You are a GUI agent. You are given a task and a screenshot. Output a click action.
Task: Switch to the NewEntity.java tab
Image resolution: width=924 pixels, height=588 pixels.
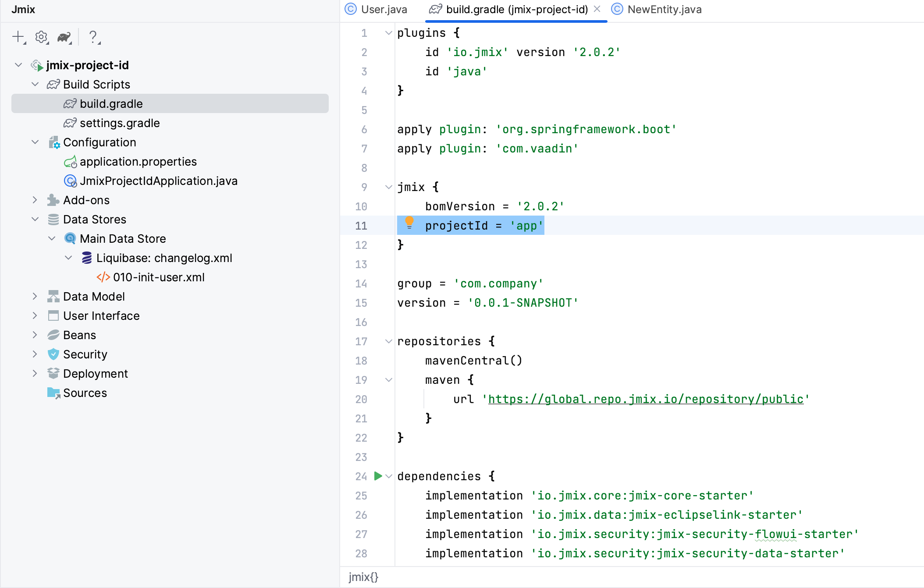pyautogui.click(x=657, y=10)
